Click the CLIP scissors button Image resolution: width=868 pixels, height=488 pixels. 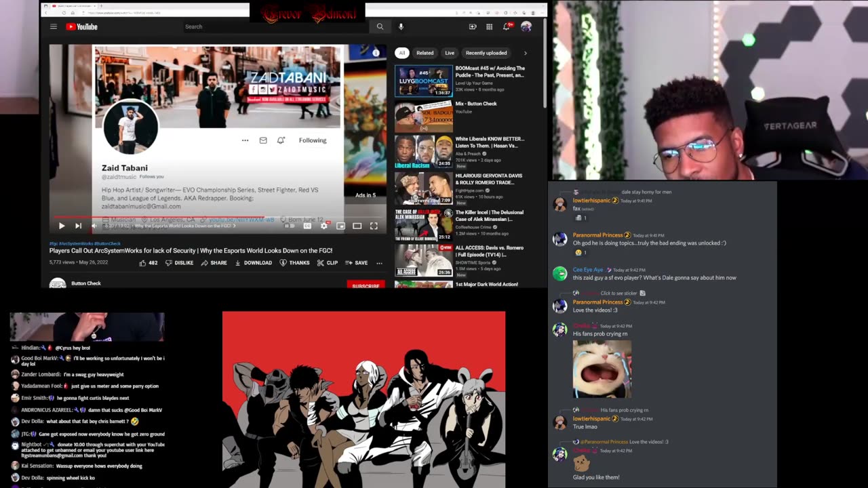click(x=327, y=263)
